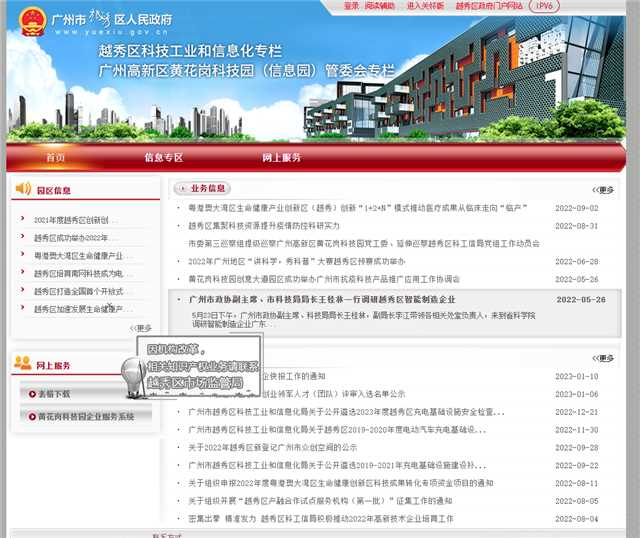Click the IPV6 badge in top bar
Viewport: 640px width, 538px height.
click(573, 6)
